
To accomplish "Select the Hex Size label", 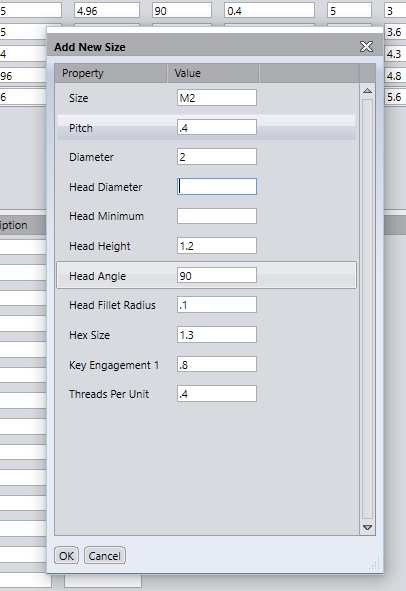I will [x=89, y=335].
